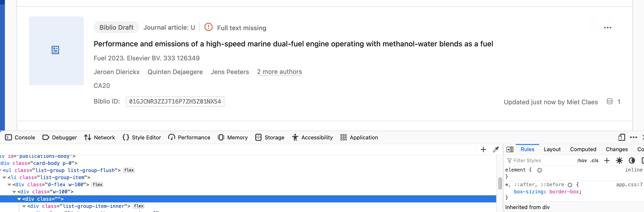Toggle responsive design mode icon

(x=621, y=137)
